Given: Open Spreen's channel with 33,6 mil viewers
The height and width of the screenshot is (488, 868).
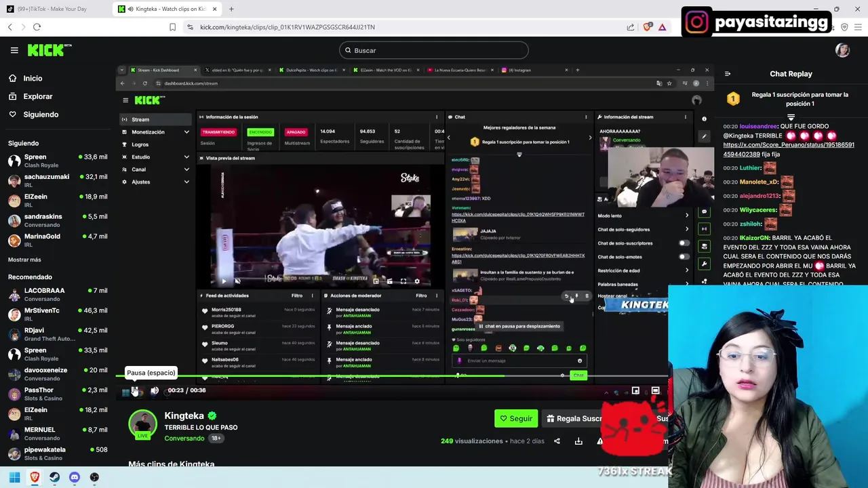Looking at the screenshot, I should point(58,161).
